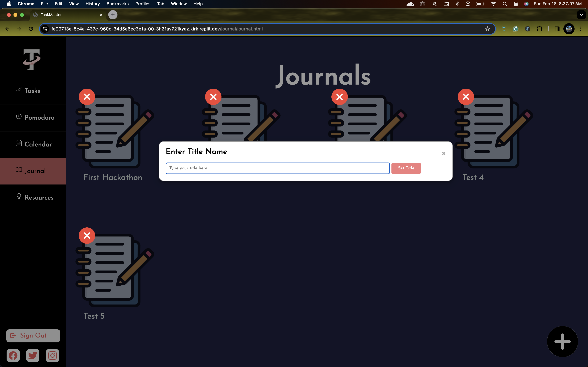Click the Sign Out button
The width and height of the screenshot is (588, 367).
click(x=33, y=336)
